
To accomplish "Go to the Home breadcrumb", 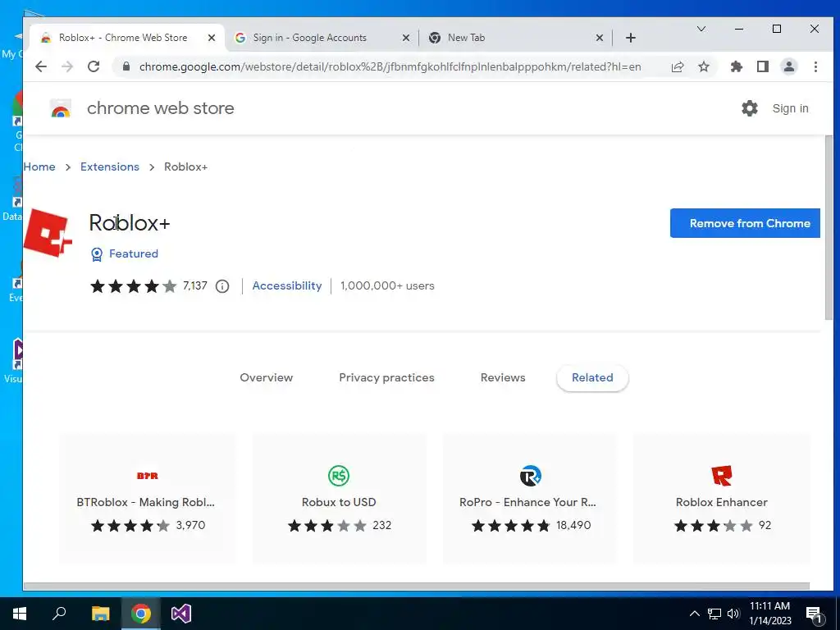I will tap(39, 167).
